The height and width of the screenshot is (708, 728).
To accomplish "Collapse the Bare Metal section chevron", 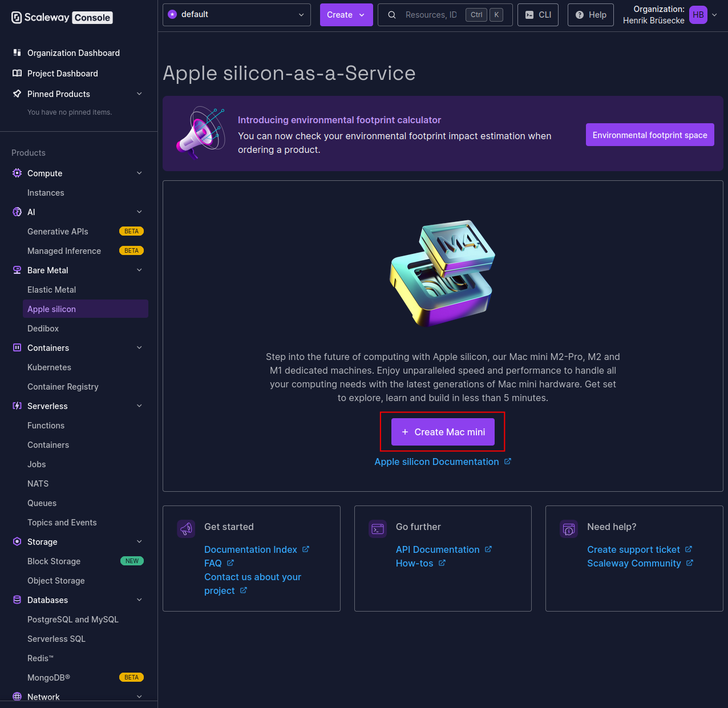I will point(139,270).
